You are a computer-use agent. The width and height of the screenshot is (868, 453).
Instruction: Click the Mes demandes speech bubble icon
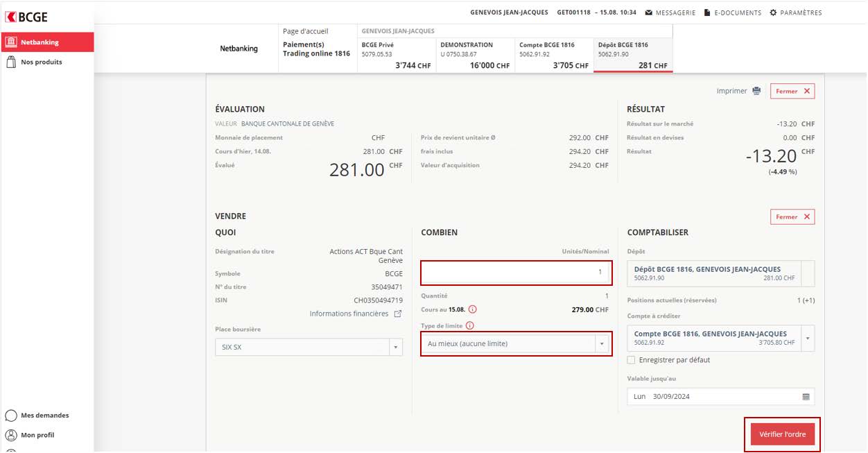coord(11,416)
